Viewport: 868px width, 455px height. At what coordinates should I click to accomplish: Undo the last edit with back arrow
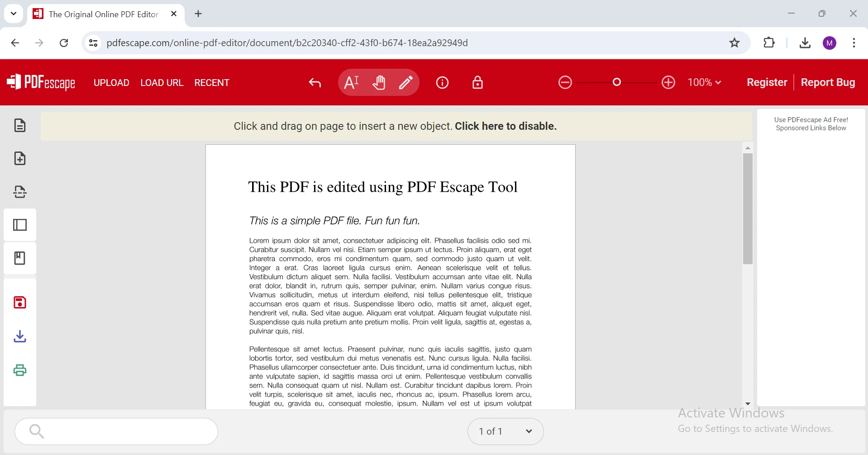[315, 83]
